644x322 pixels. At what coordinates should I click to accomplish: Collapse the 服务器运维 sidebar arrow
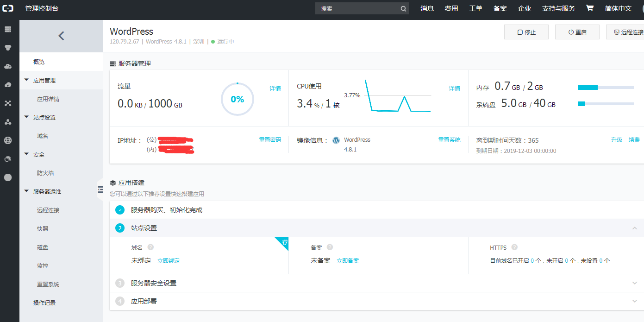coord(26,191)
